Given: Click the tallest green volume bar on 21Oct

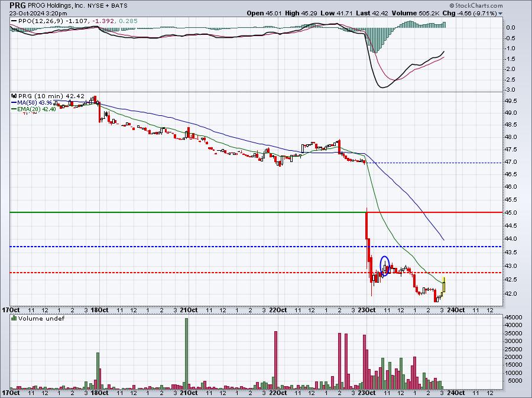Looking at the screenshot, I should [x=186, y=354].
